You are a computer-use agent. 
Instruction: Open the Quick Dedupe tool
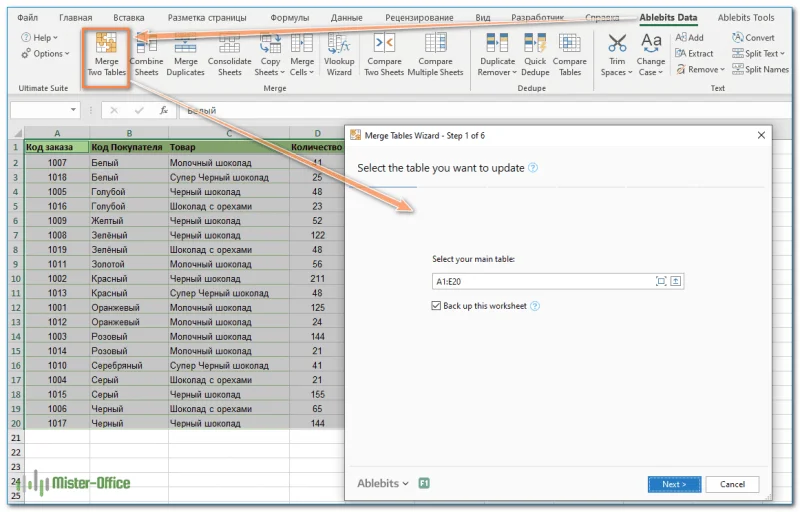pyautogui.click(x=535, y=44)
